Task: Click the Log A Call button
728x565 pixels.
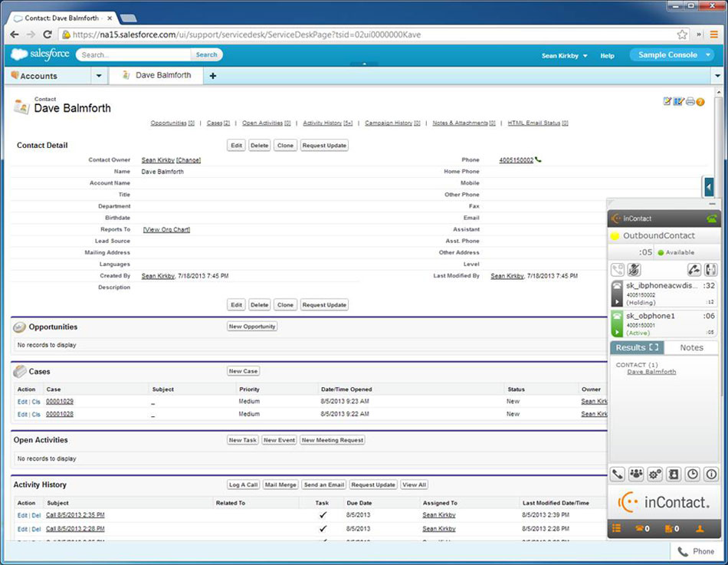Action: tap(243, 485)
